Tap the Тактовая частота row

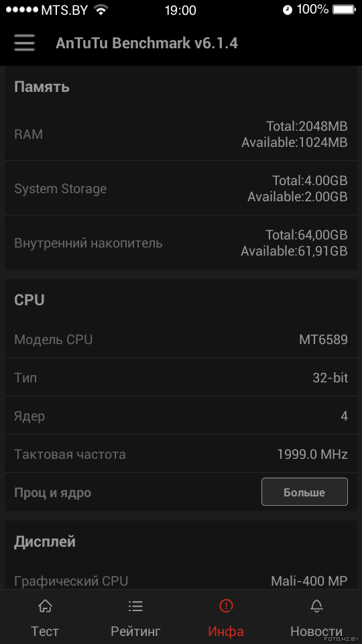tap(181, 454)
